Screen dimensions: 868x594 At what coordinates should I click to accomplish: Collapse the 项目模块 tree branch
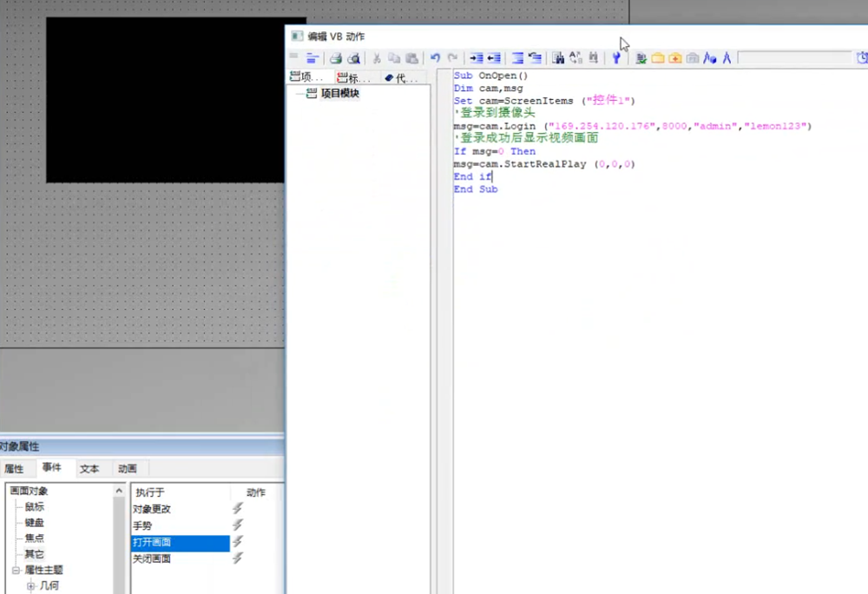[x=299, y=94]
